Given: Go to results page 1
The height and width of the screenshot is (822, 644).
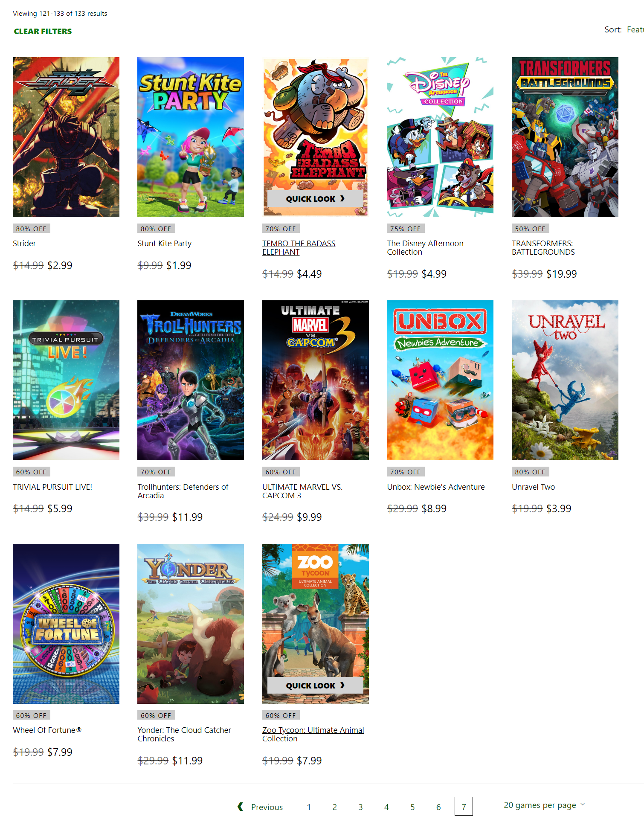Looking at the screenshot, I should click(x=309, y=807).
